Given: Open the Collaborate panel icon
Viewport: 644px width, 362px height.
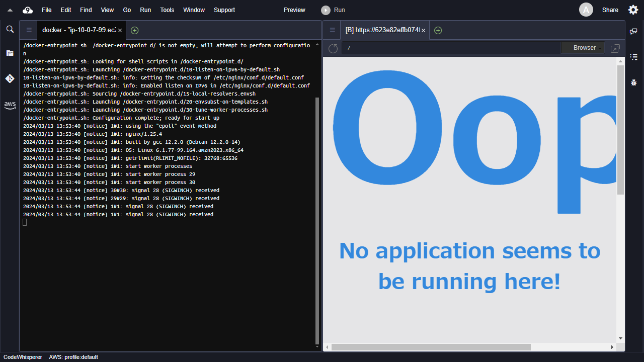Looking at the screenshot, I should [634, 31].
